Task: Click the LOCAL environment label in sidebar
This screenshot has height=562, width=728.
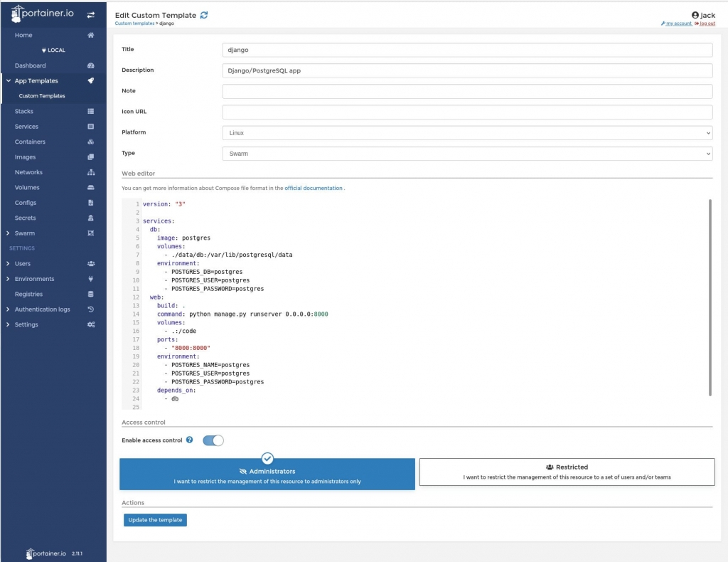Action: point(53,51)
